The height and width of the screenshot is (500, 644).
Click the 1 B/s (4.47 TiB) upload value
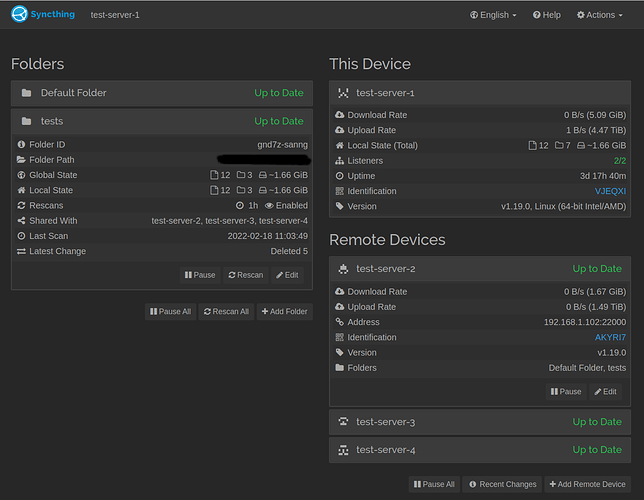pos(596,130)
